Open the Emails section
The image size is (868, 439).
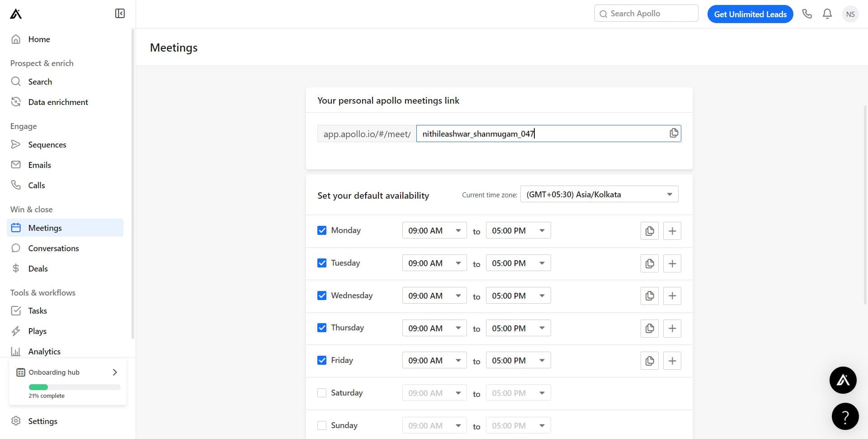pyautogui.click(x=65, y=165)
